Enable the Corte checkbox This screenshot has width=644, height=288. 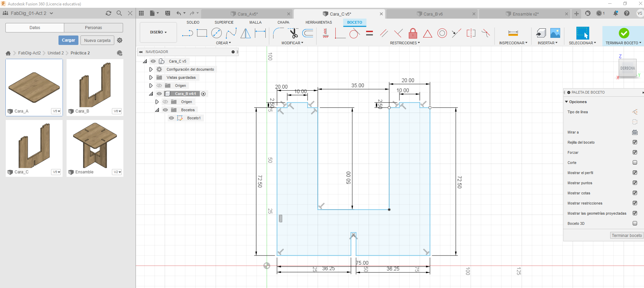[635, 163]
